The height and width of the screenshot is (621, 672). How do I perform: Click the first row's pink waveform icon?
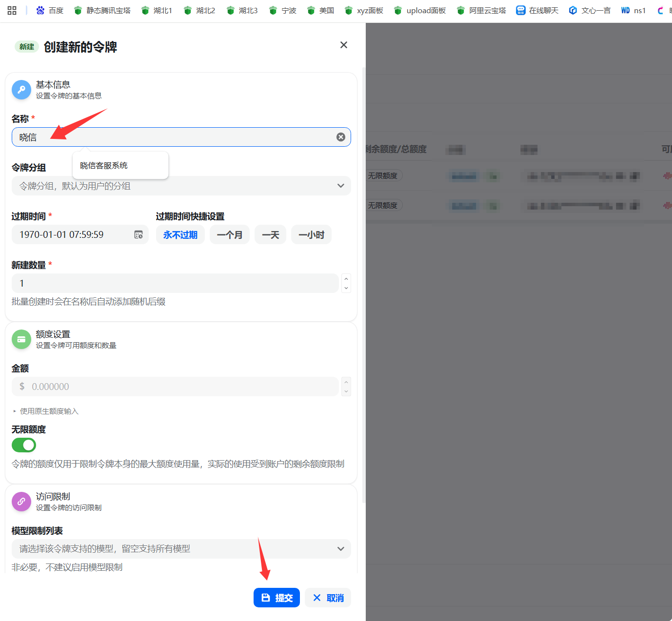tap(668, 175)
